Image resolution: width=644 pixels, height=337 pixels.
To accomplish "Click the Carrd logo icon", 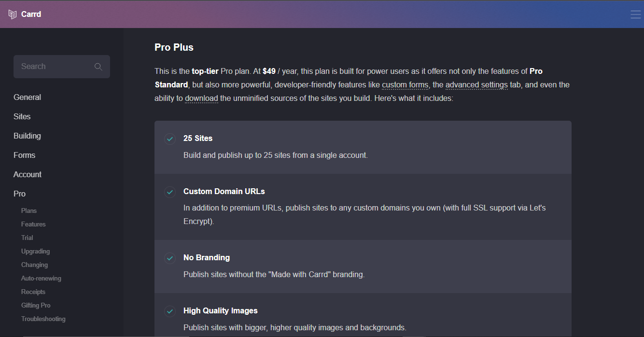I will click(x=13, y=14).
